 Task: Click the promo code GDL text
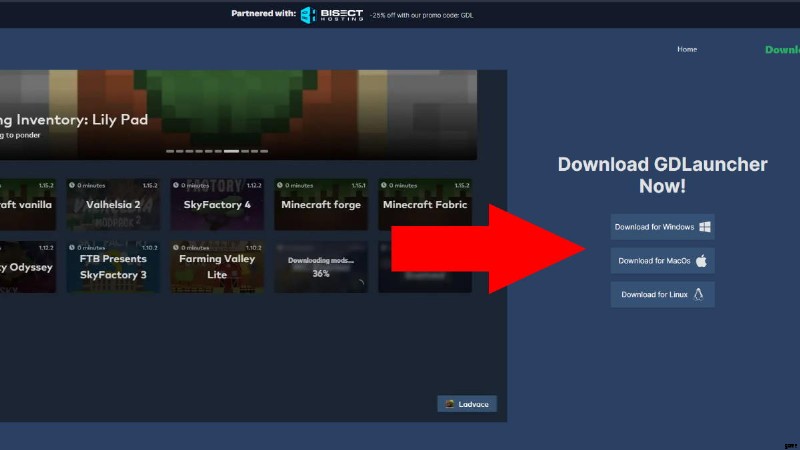421,15
